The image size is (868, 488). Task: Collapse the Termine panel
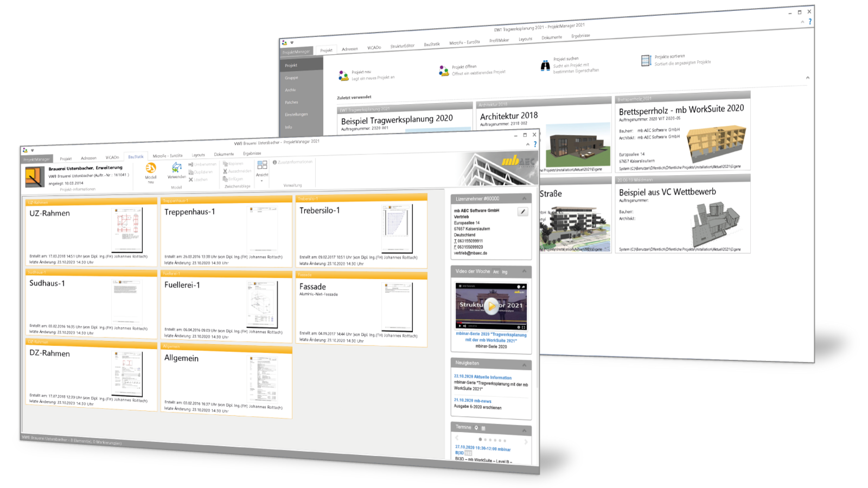click(x=525, y=431)
